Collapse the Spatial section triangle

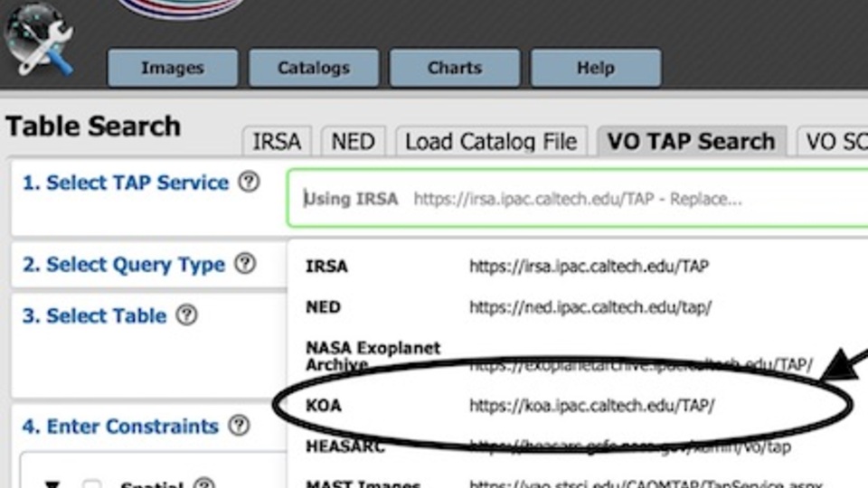click(x=52, y=484)
